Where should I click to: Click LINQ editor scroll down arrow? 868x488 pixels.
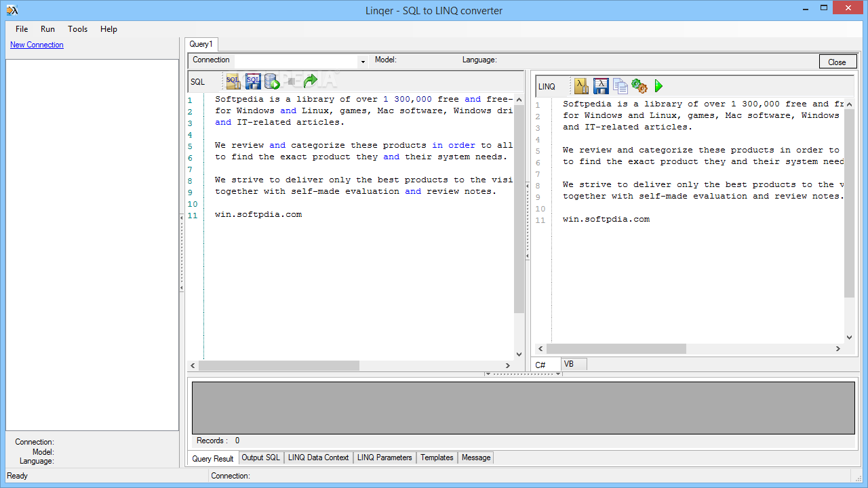pyautogui.click(x=849, y=337)
